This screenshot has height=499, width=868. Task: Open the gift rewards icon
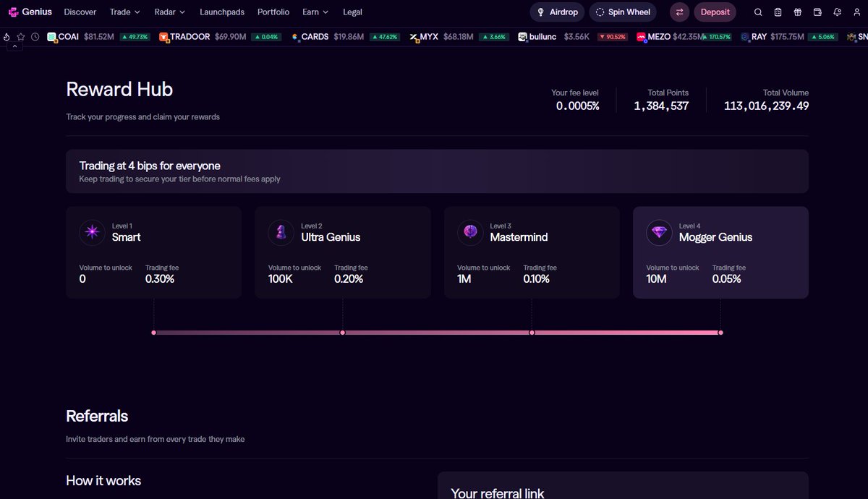(x=798, y=12)
